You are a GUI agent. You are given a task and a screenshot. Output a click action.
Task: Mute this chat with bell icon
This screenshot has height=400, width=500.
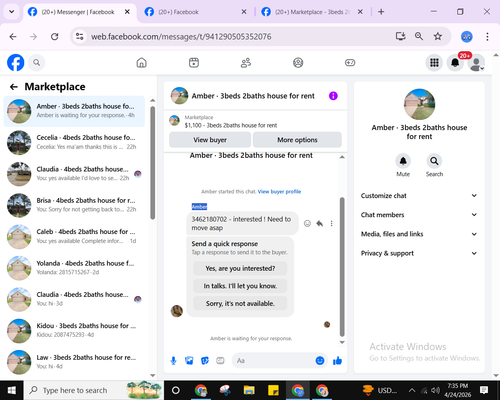403,161
